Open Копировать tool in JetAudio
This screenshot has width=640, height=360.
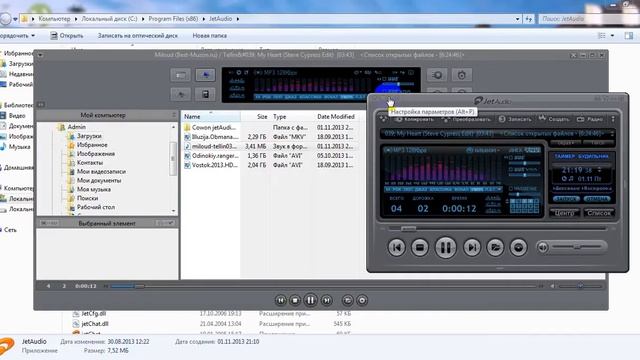(414, 119)
